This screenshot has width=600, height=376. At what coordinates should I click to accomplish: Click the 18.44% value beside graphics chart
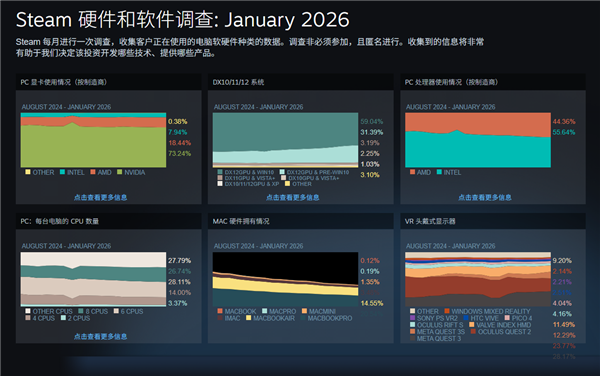tap(179, 143)
